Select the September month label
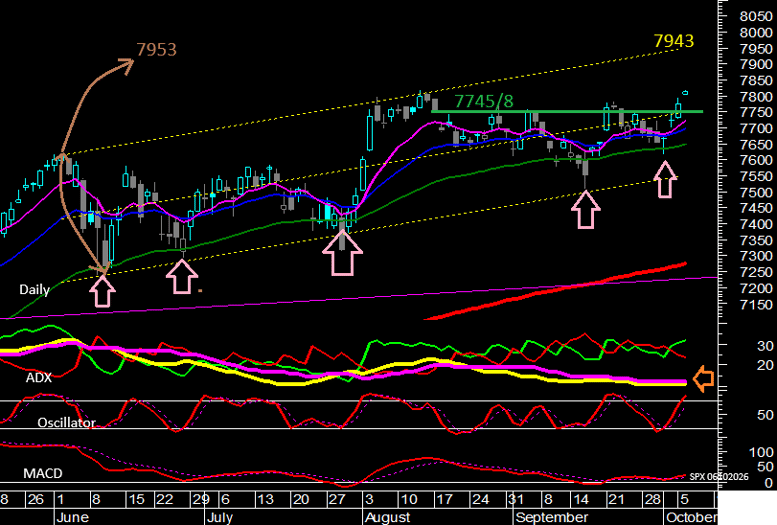 [x=551, y=518]
